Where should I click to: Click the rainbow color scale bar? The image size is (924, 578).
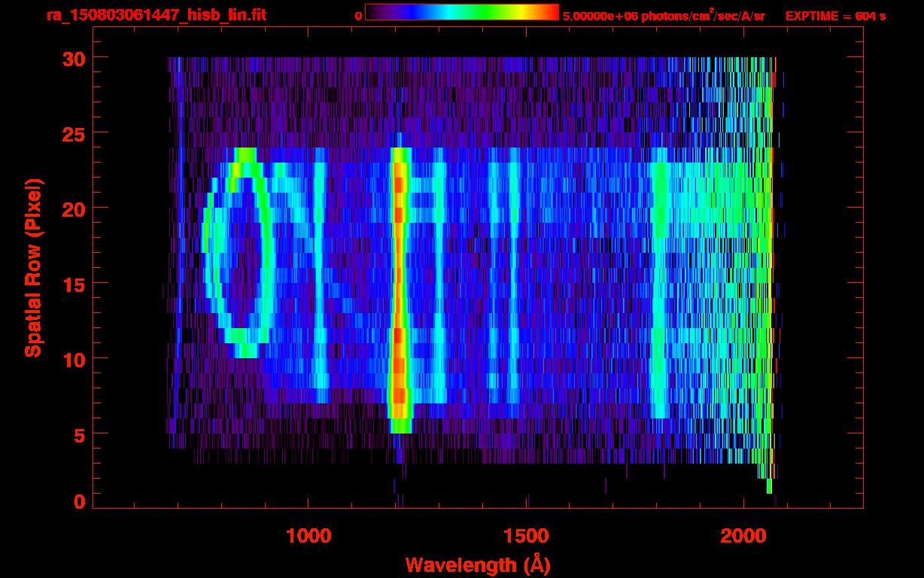click(462, 13)
